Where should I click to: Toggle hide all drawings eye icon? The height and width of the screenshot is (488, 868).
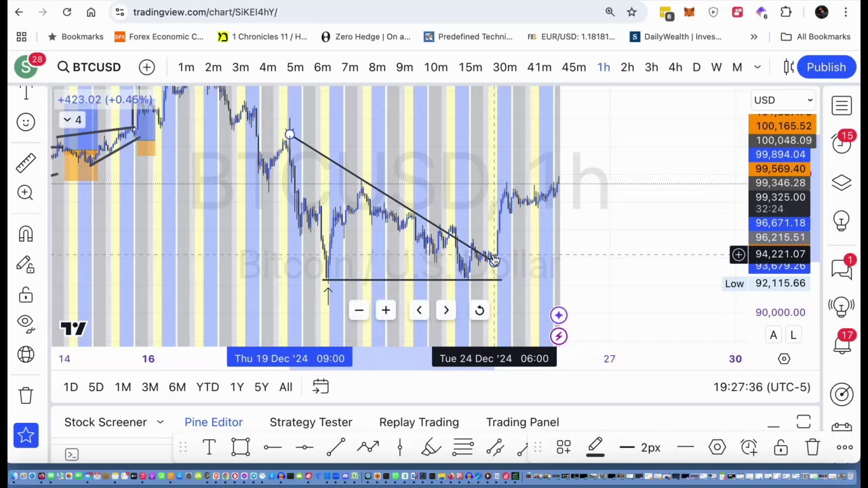coord(26,323)
